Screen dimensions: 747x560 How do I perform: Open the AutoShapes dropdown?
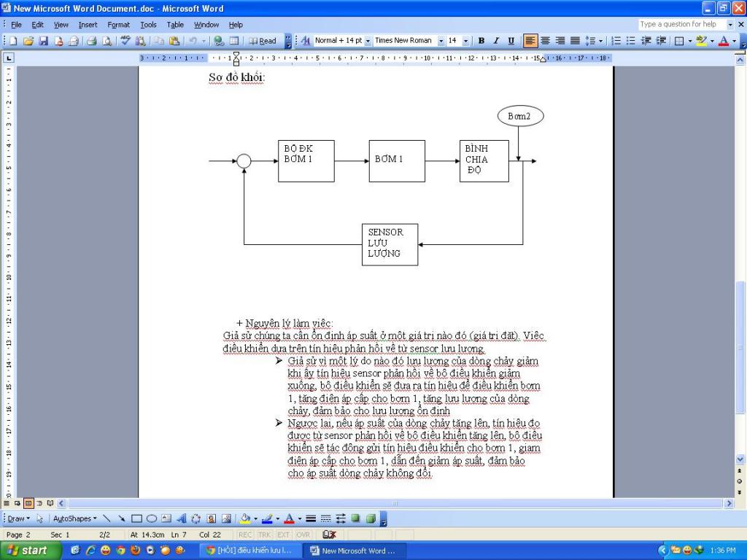pyautogui.click(x=75, y=518)
